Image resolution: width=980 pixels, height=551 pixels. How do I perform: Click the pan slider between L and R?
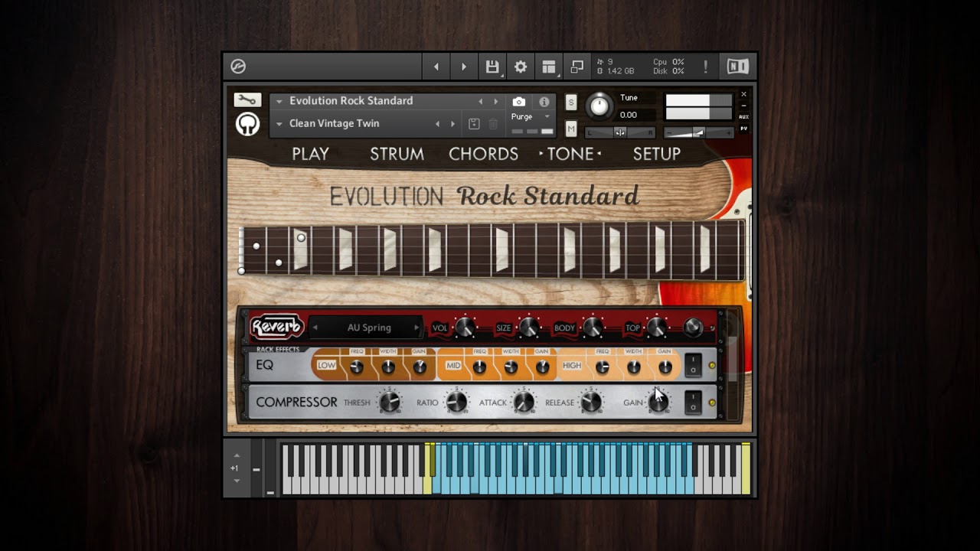point(620,132)
